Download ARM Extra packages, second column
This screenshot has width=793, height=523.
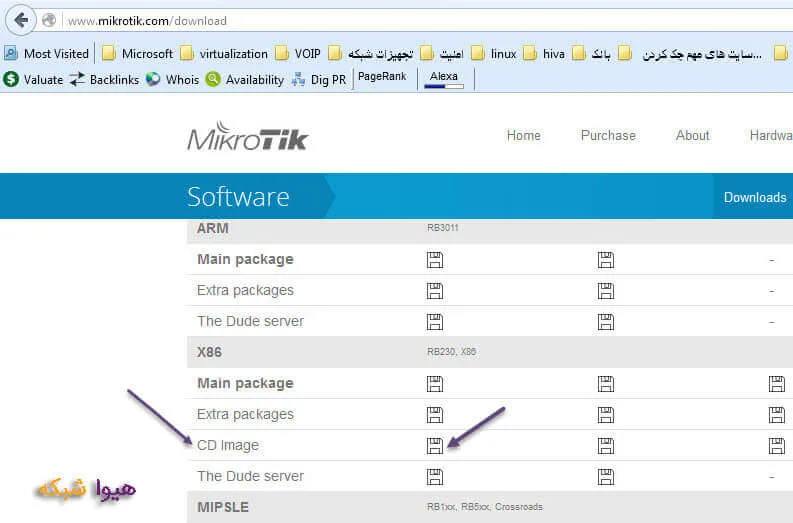click(606, 291)
